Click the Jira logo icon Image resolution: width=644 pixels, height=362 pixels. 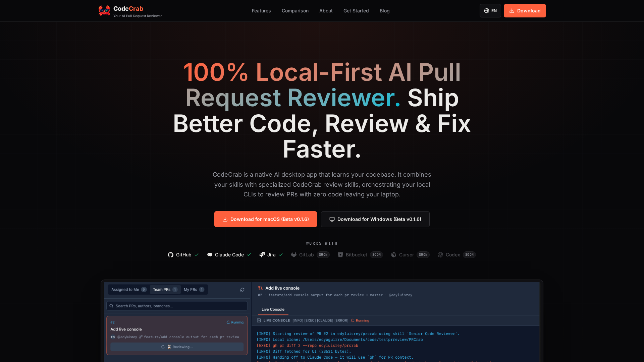pyautogui.click(x=262, y=255)
